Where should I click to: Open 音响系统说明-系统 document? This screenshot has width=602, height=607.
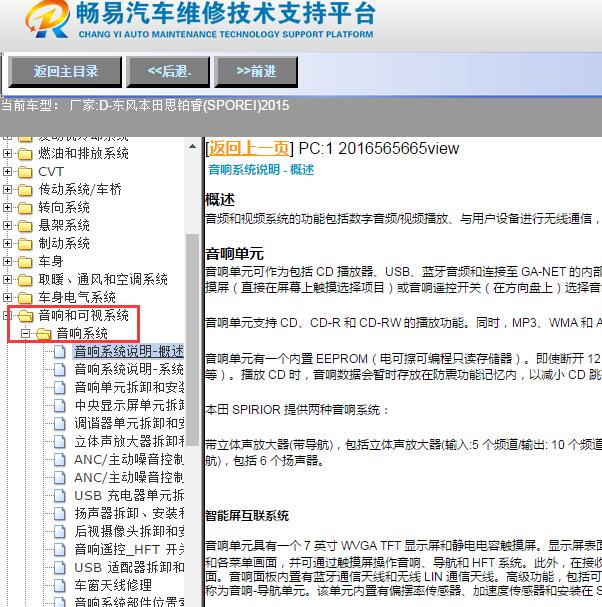click(129, 369)
